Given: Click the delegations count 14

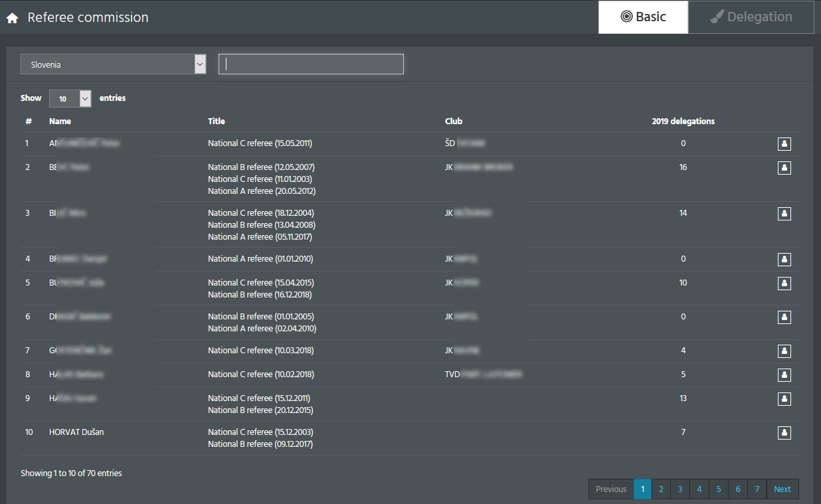Looking at the screenshot, I should tap(683, 213).
